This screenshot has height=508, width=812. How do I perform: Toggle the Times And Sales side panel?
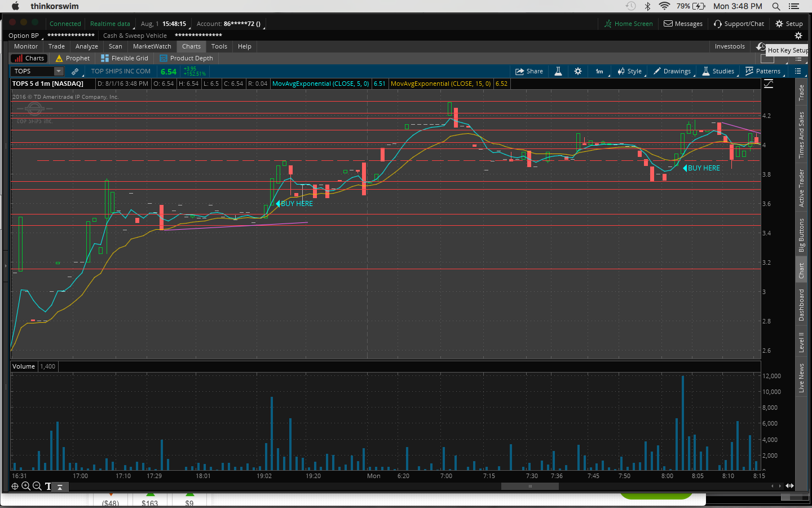(801, 134)
